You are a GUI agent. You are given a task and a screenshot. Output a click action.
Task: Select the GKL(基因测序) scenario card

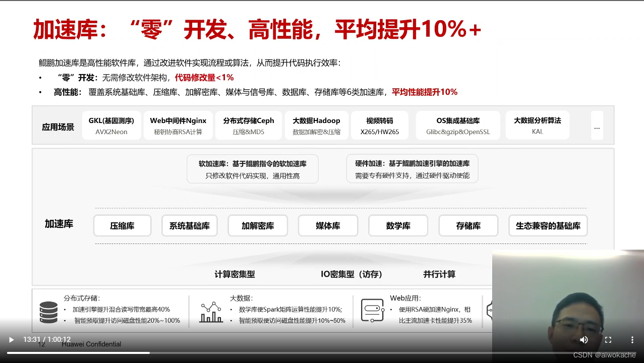[x=111, y=126]
